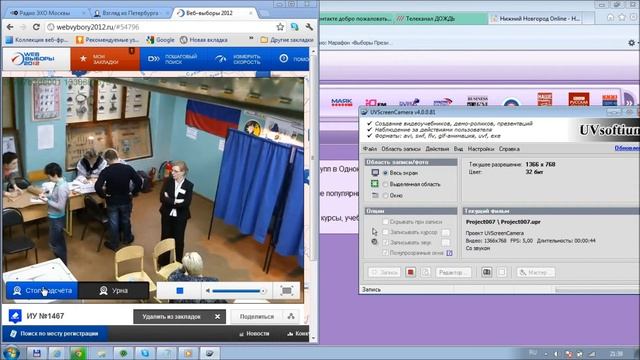
Task: Click the blue extension icon beside the star
Action: coord(294,27)
